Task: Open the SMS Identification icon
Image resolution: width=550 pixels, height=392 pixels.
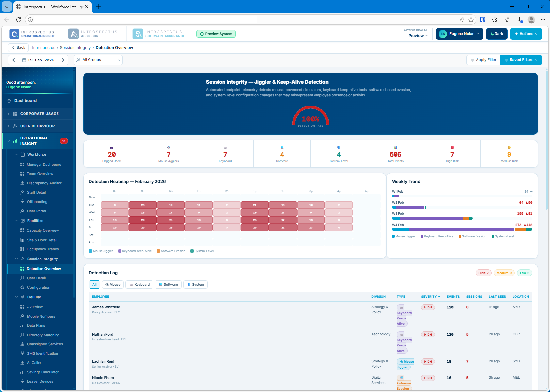Action: coord(22,353)
